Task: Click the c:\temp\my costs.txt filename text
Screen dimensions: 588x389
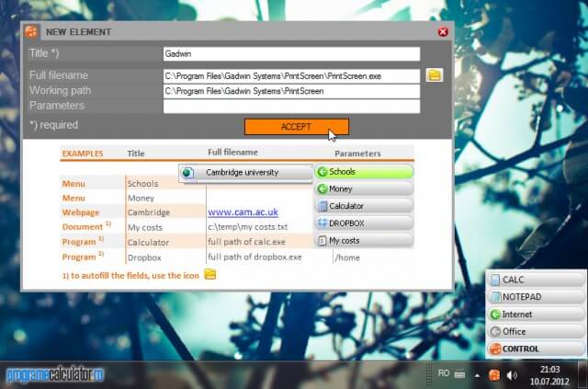Action: tap(247, 227)
